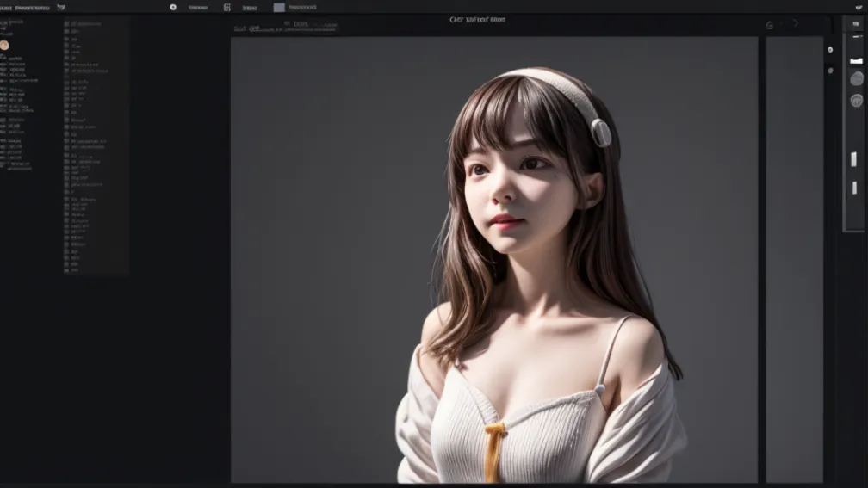
Task: Click the upper white vertical slider handle
Action: coord(853,159)
